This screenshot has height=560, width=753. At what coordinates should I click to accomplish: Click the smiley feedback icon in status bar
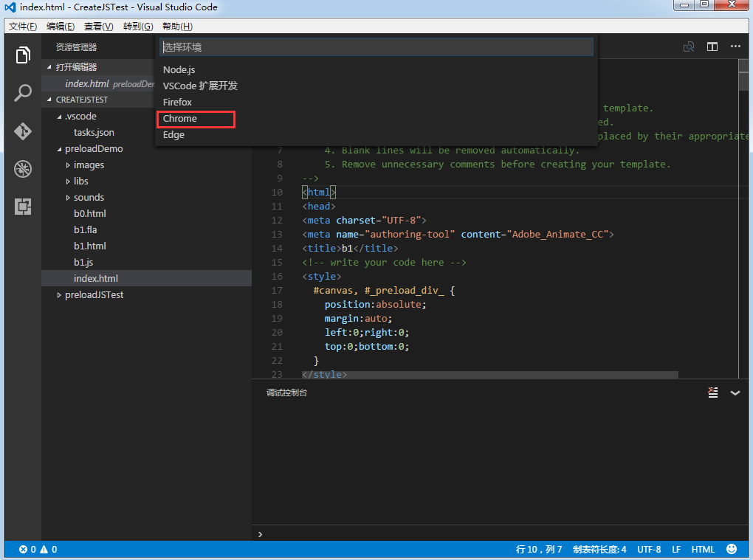pyautogui.click(x=732, y=549)
